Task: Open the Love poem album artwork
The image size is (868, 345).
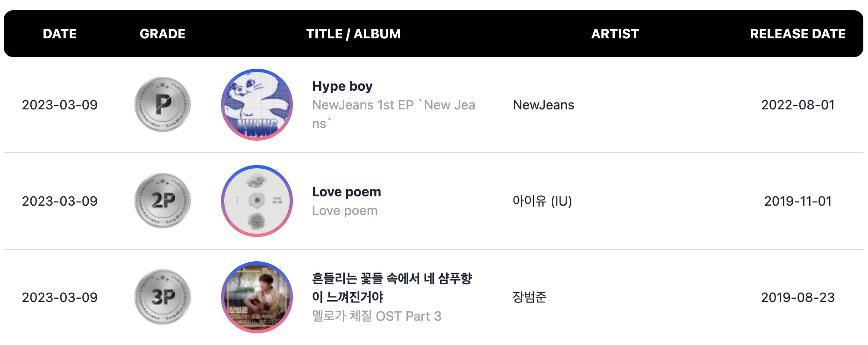Action: tap(257, 201)
